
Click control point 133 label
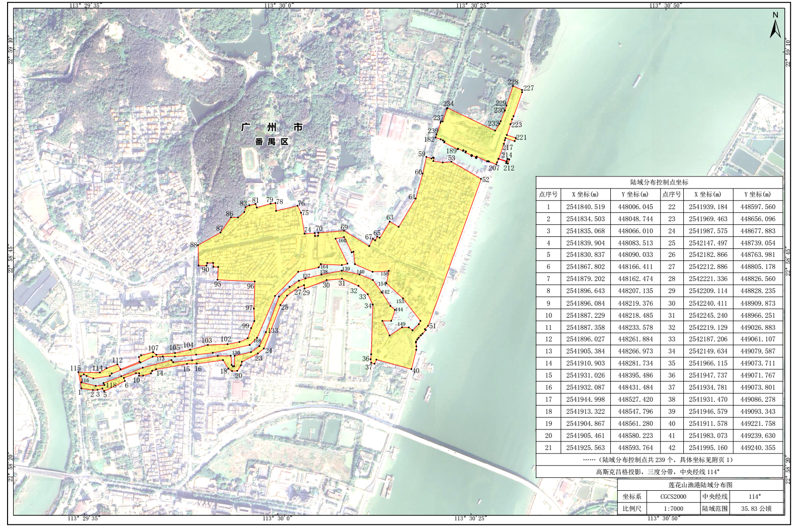272,330
